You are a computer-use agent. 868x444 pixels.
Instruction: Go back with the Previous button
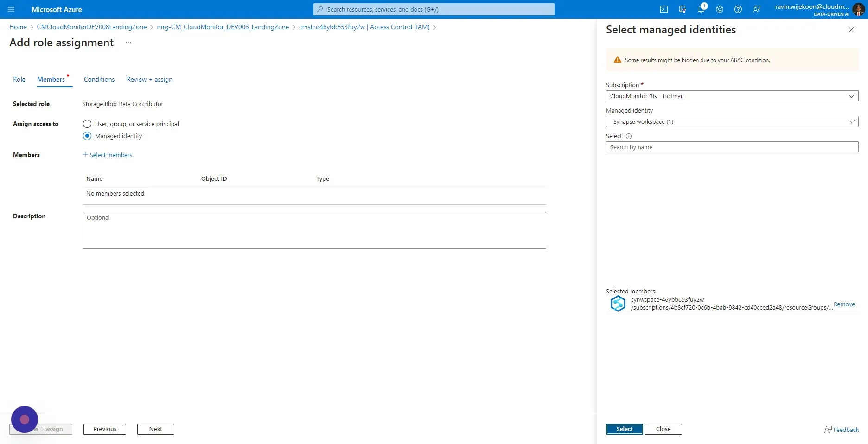click(x=105, y=429)
